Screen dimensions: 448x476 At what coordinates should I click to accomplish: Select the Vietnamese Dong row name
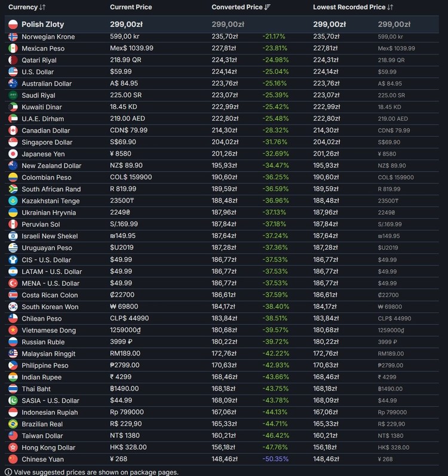(x=49, y=330)
